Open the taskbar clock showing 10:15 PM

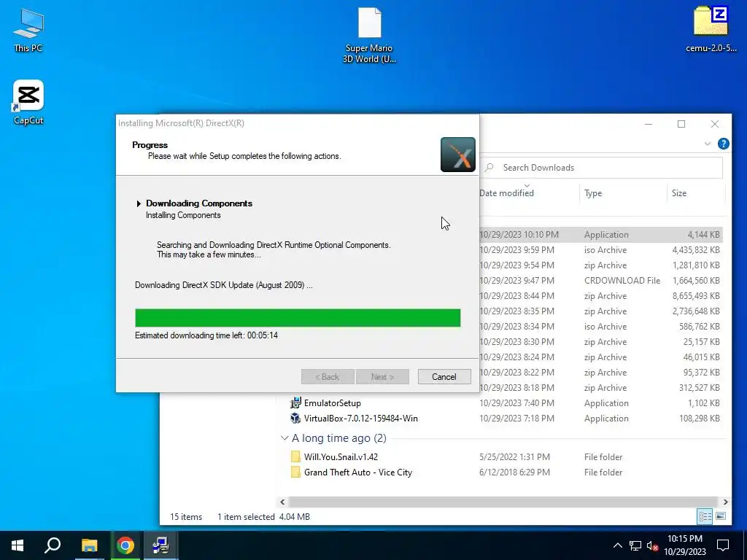coord(684,545)
